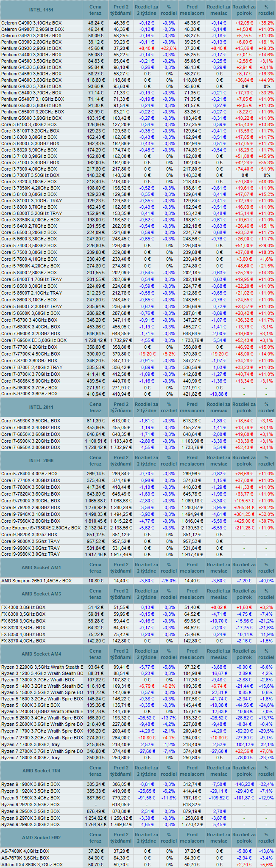Image resolution: width=276 pixels, height=868 pixels.
Task: Select the Ryzen 5 1400 3,2GHz row name
Action: click(x=42, y=686)
